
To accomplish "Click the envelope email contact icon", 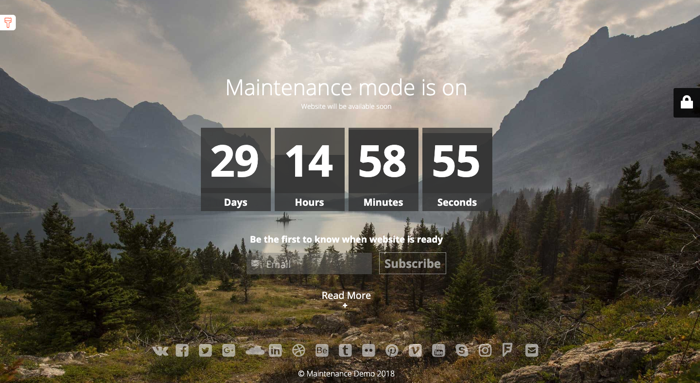I will 532,350.
